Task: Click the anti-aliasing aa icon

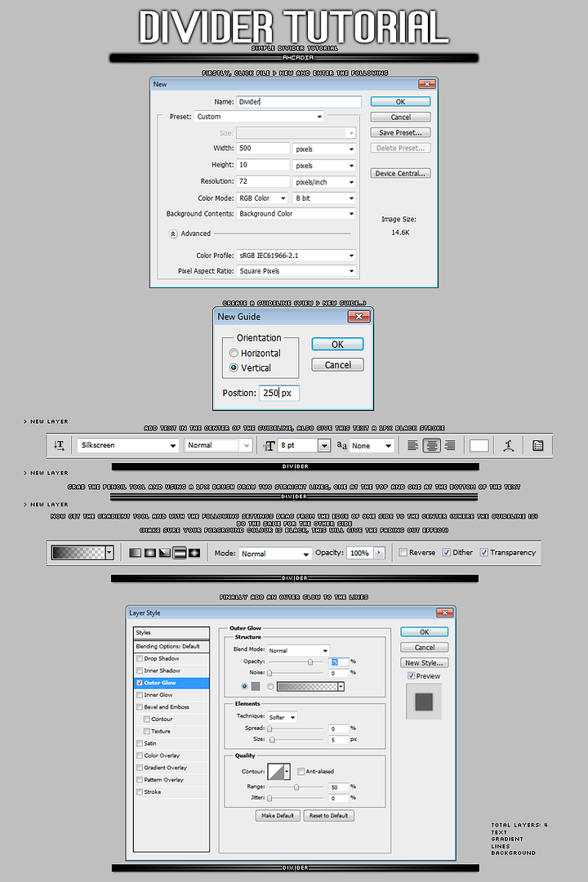Action: pos(341,445)
